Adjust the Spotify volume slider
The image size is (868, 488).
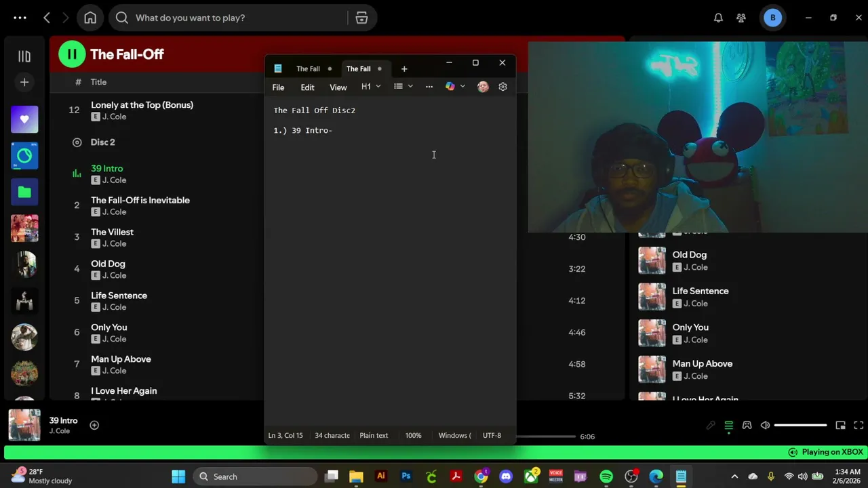[800, 426]
